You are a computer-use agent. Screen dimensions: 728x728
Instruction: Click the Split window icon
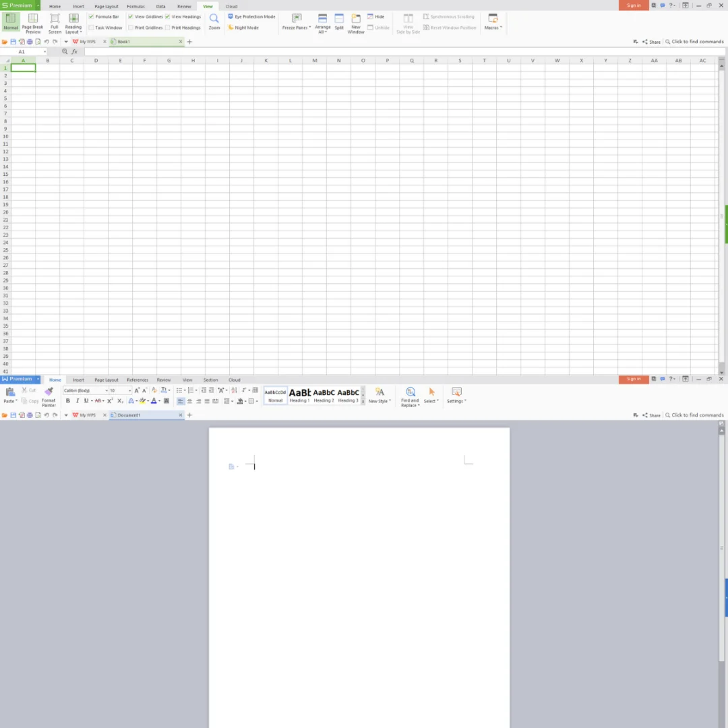coord(339,22)
